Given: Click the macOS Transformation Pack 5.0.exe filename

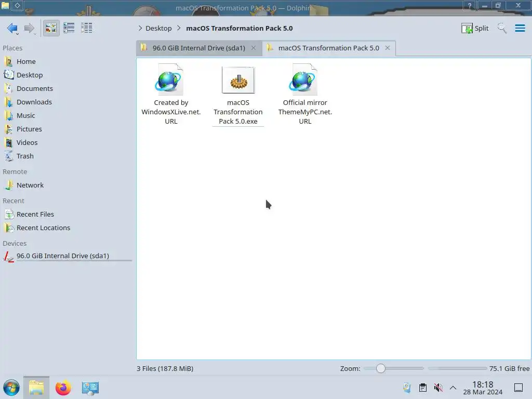Looking at the screenshot, I should [238, 112].
